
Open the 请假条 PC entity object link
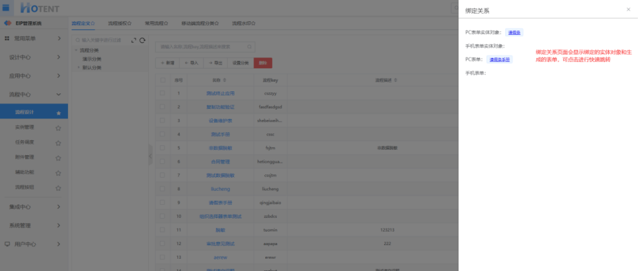514,33
